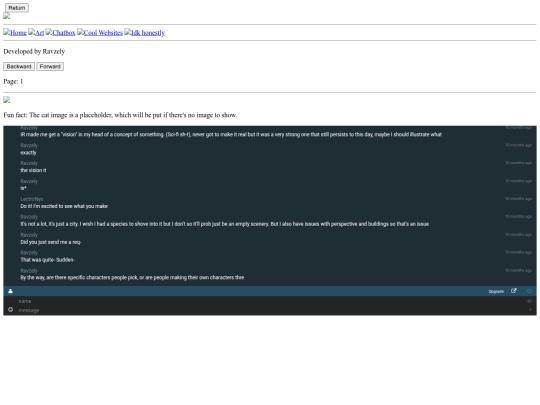Focus the chatbox message field
Image resolution: width=540 pixels, height=405 pixels.
[x=270, y=310]
